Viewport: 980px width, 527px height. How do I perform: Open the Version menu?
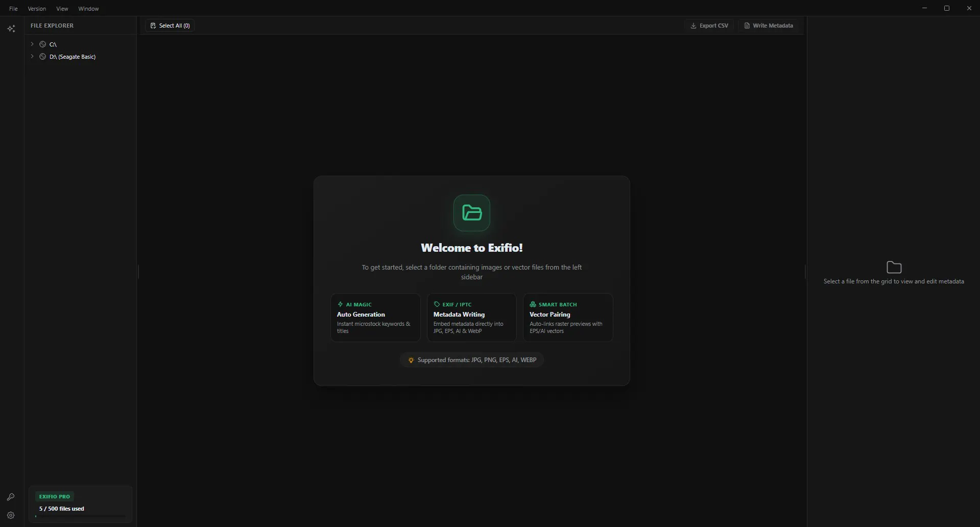click(37, 9)
